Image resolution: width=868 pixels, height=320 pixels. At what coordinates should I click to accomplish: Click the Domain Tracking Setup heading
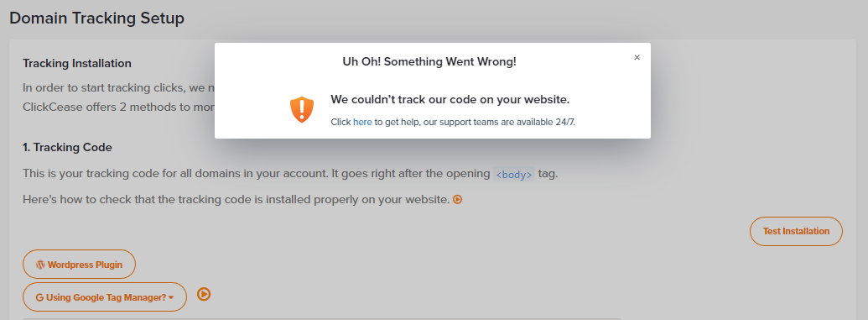point(97,18)
